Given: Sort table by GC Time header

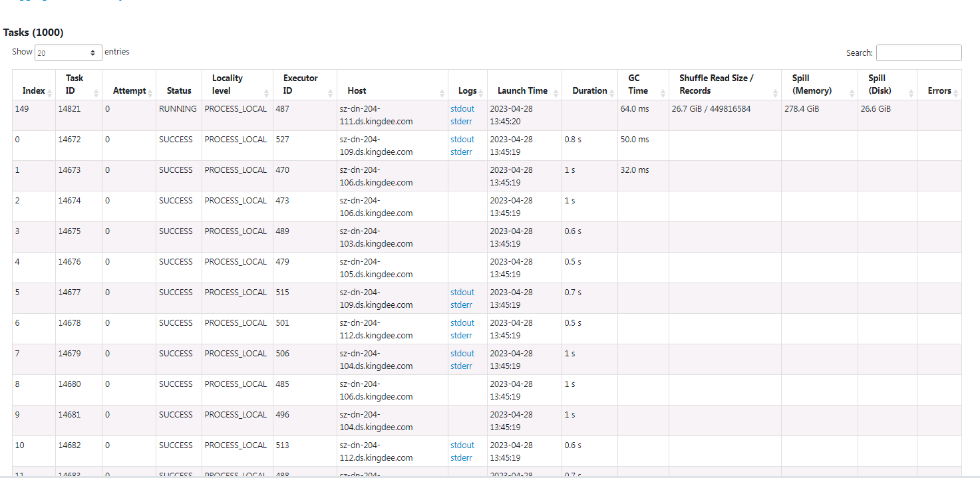Looking at the screenshot, I should (x=643, y=84).
